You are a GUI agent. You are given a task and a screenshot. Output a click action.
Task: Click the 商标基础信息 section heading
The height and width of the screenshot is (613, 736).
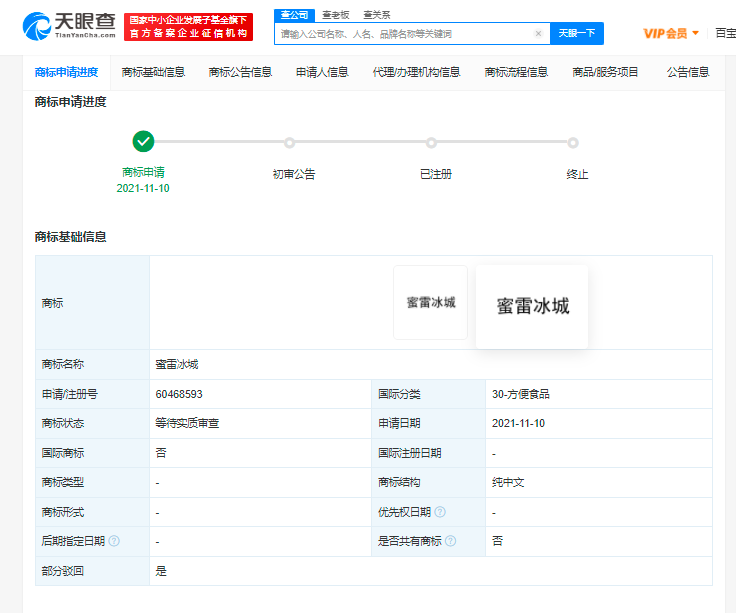[x=70, y=237]
